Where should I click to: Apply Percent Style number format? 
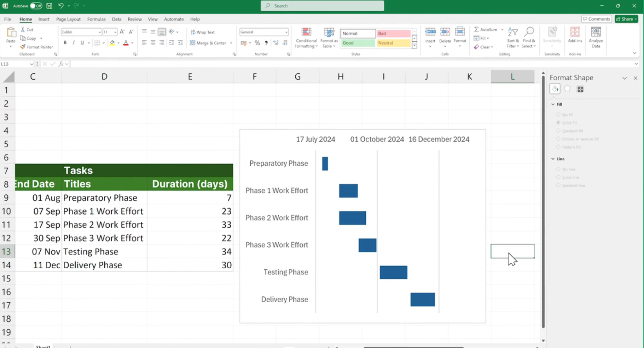click(x=257, y=43)
